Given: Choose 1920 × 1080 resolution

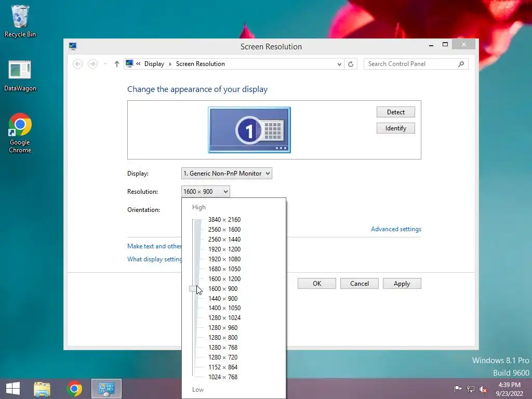Looking at the screenshot, I should pos(224,259).
